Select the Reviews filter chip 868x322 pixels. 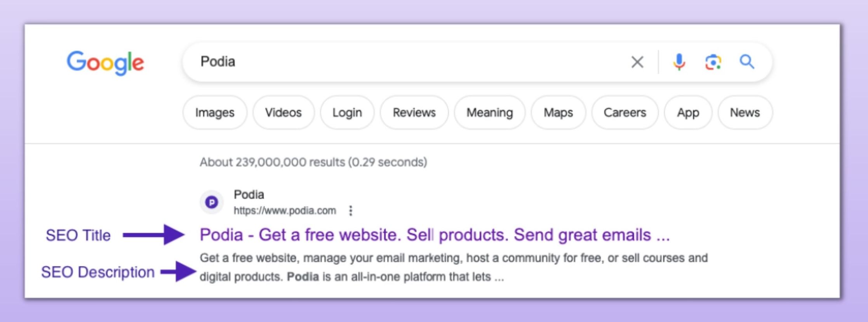pyautogui.click(x=414, y=112)
